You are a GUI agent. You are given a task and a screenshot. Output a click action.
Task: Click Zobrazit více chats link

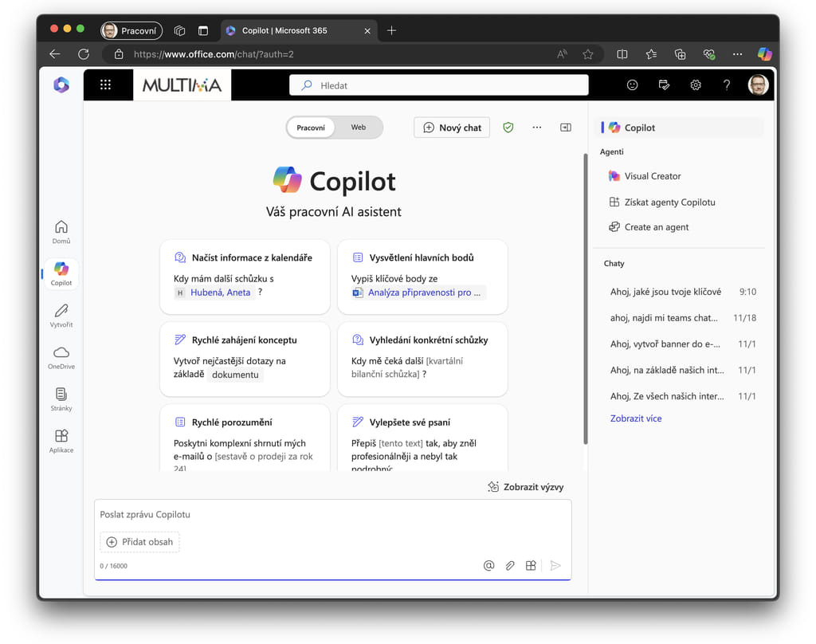(636, 418)
